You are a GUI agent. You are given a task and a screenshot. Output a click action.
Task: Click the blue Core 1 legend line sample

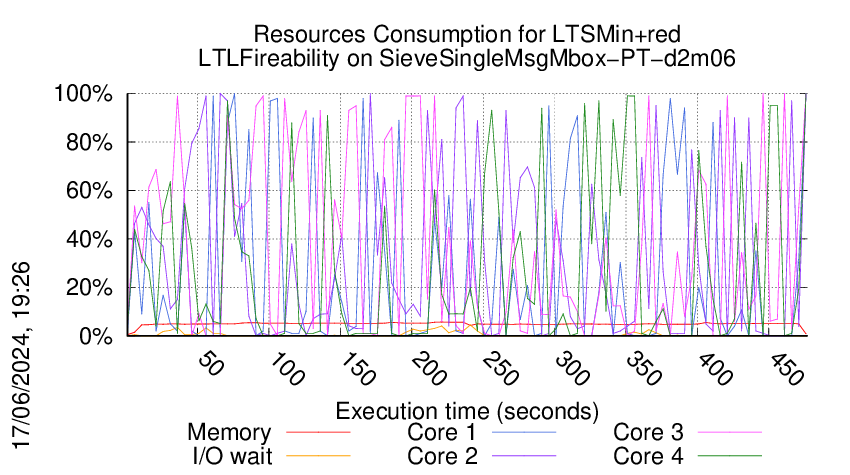click(x=524, y=432)
